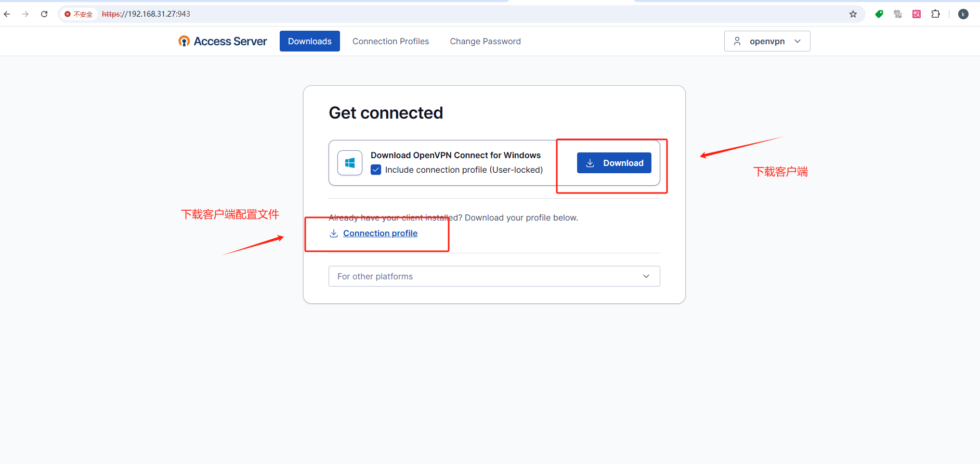Go back to the previous page
The width and height of the screenshot is (980, 464).
coord(7,14)
